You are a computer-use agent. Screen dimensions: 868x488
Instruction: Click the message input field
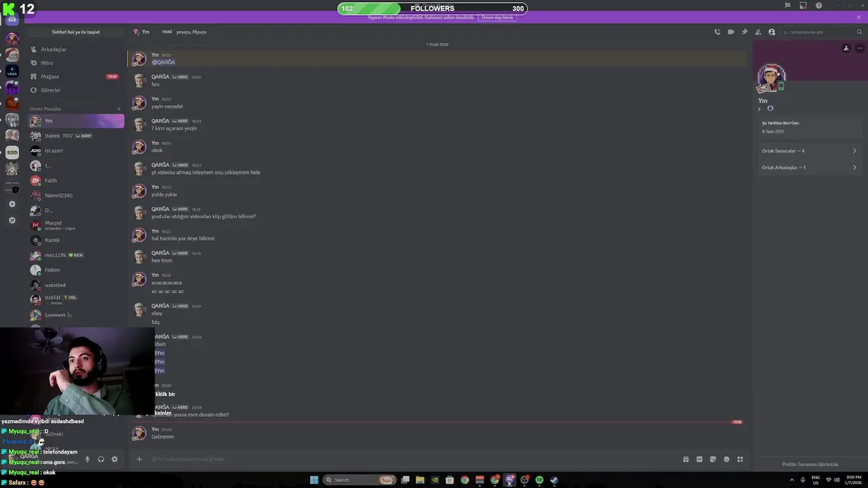pos(414,460)
